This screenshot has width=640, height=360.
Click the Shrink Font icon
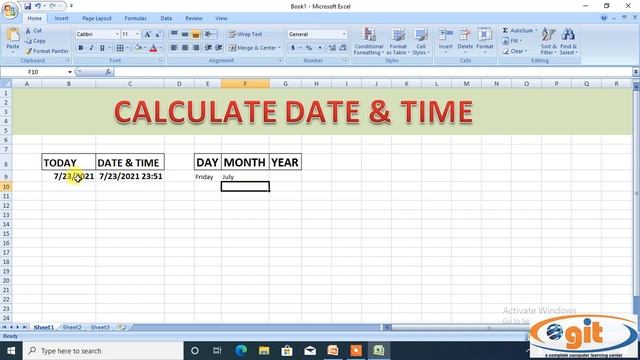pos(158,34)
